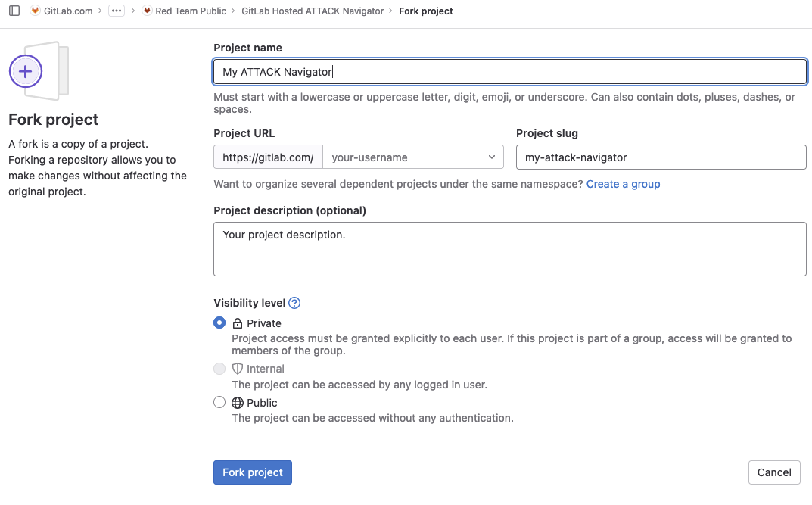Open the GitLab Hosted ATTACK Navigator breadcrumb
Viewport: 812px width, 505px height.
pyautogui.click(x=313, y=11)
